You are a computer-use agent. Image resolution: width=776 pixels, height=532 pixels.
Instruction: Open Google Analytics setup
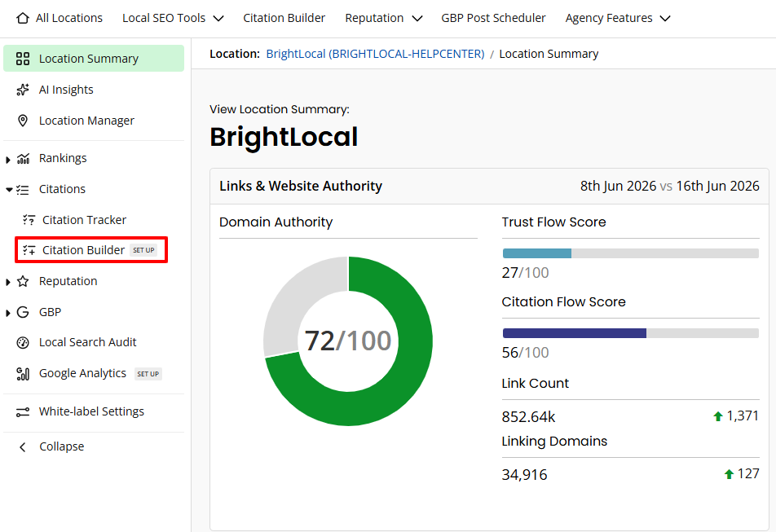tap(82, 373)
